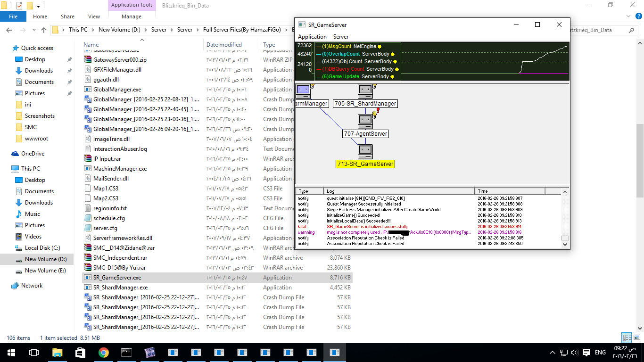Click the GlobalManager.exe application icon

pyautogui.click(x=88, y=90)
